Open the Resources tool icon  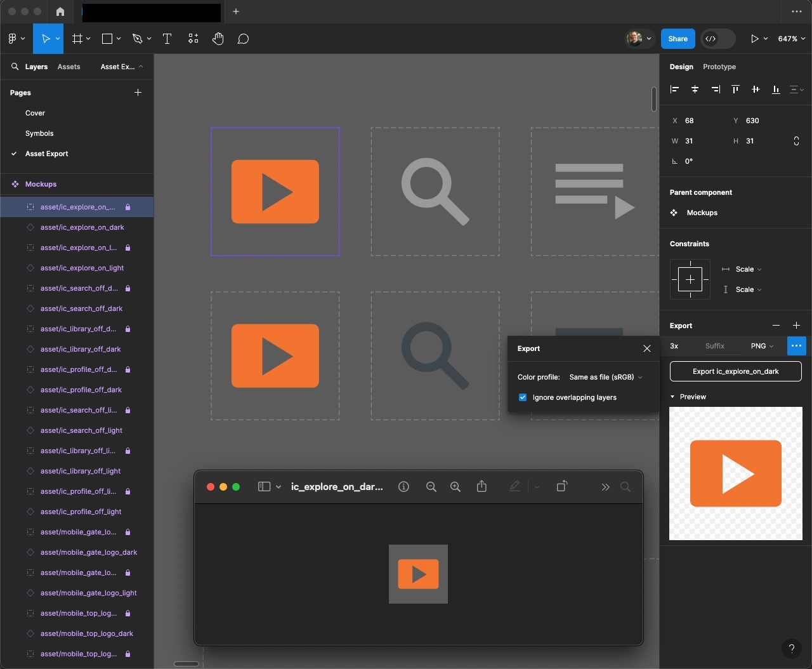coord(193,39)
